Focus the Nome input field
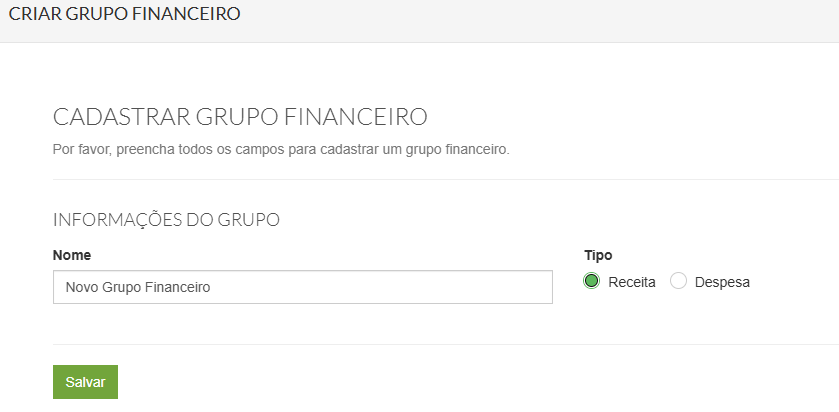Image resolution: width=839 pixels, height=412 pixels. (302, 287)
